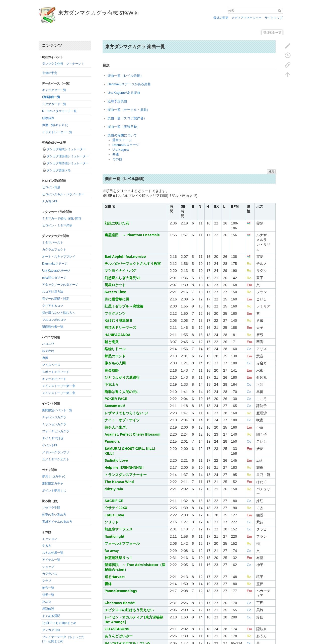Open the song POKER FACE

click(x=116, y=399)
